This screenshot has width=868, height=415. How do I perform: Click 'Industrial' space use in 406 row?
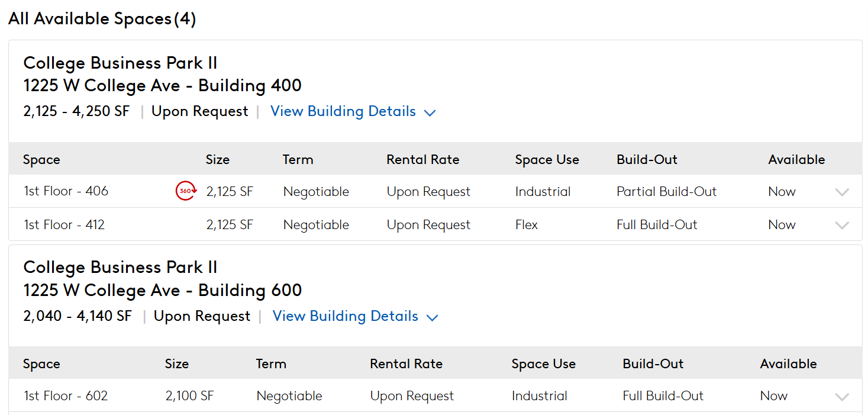543,191
